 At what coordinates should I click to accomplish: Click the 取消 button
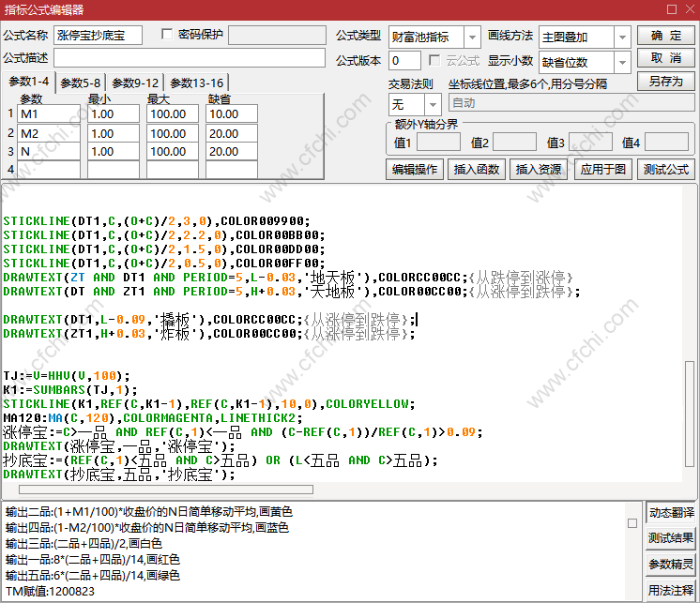(665, 58)
